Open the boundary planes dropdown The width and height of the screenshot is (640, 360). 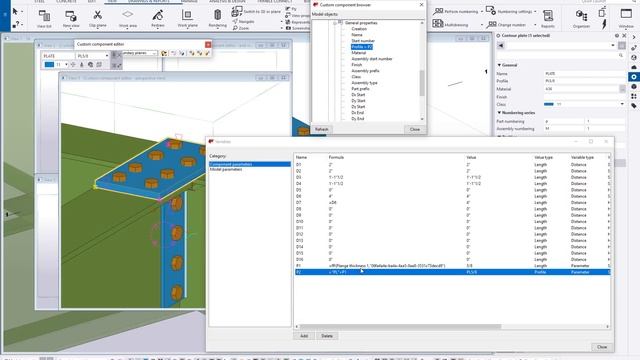pos(154,53)
